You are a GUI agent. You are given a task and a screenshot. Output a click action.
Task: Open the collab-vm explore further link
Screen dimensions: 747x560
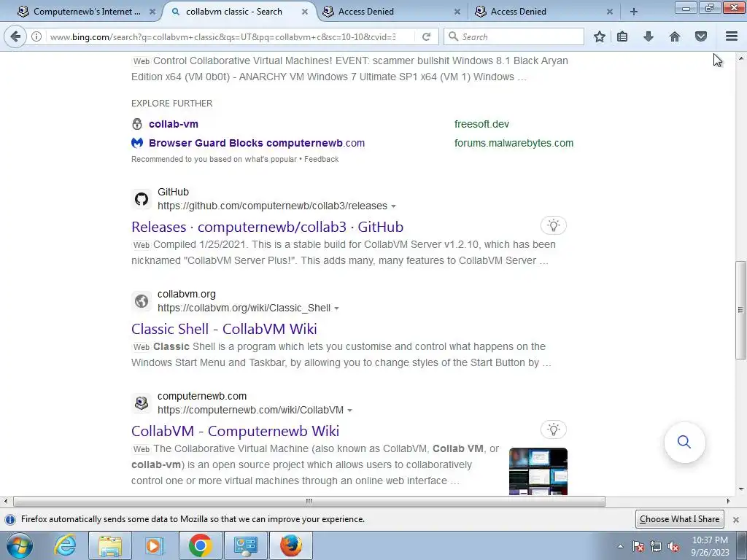click(x=174, y=124)
